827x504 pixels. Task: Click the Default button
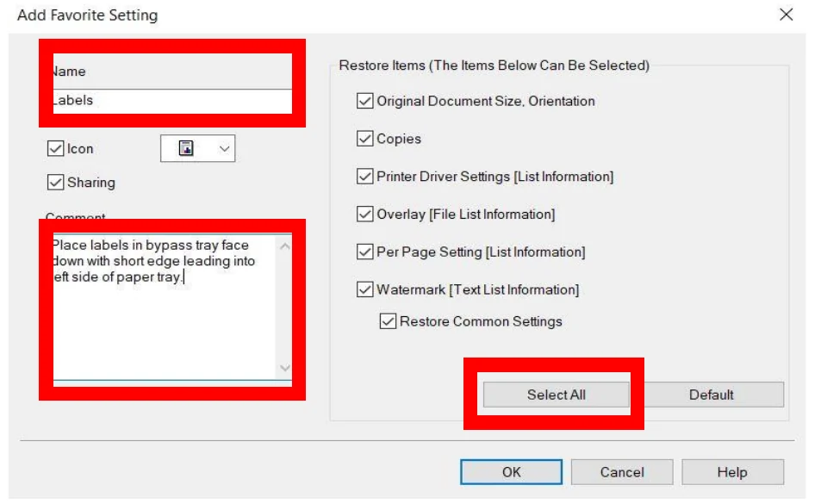click(711, 395)
